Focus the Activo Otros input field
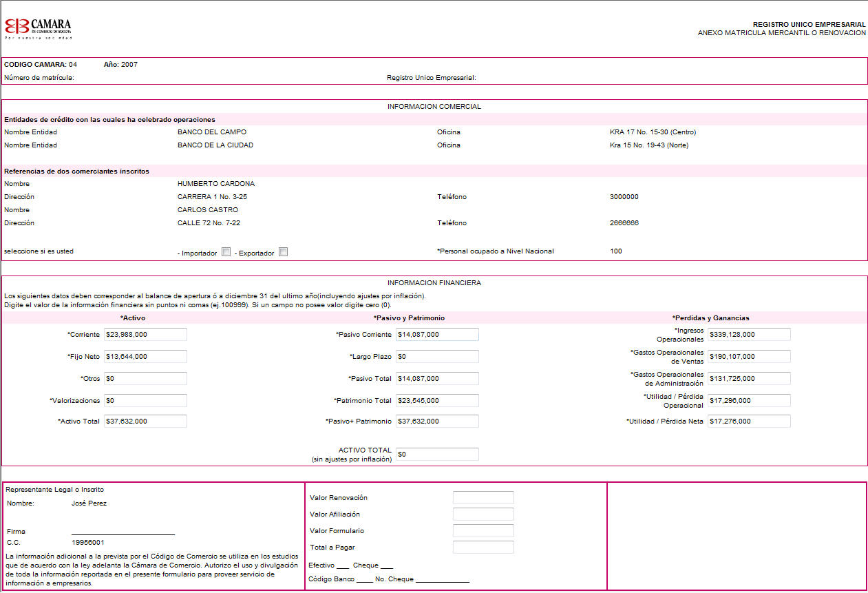The image size is (868, 593). pos(145,378)
